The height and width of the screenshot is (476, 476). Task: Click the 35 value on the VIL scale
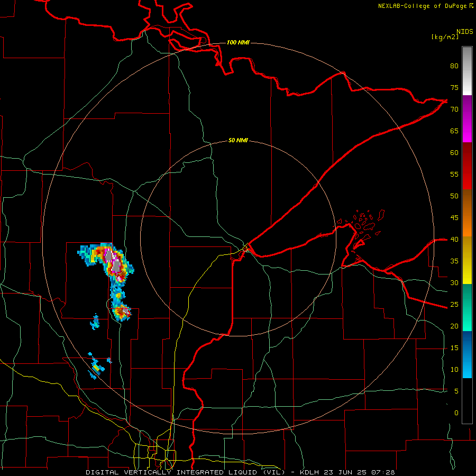(454, 261)
